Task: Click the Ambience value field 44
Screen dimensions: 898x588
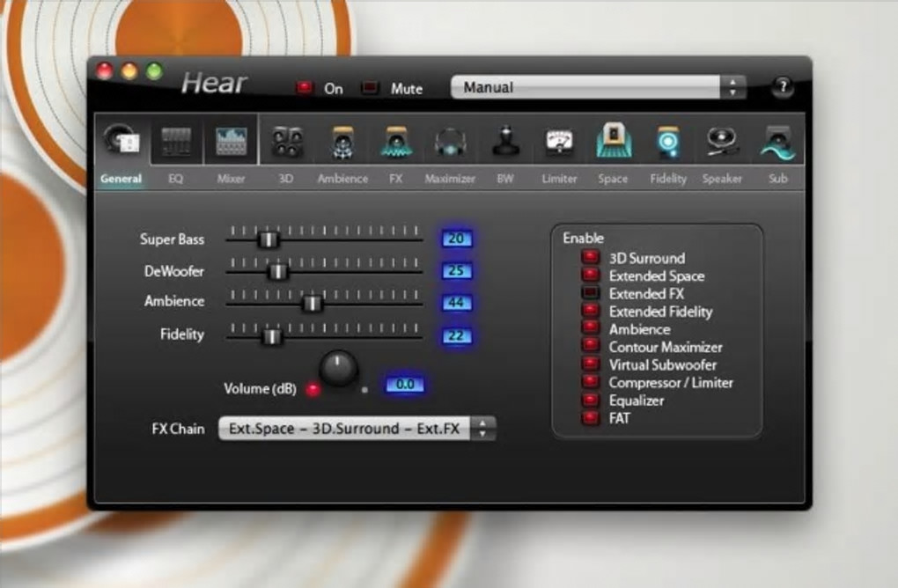Action: click(456, 302)
